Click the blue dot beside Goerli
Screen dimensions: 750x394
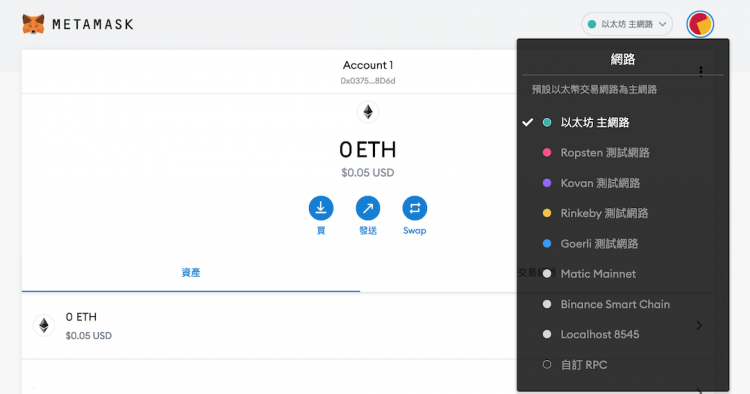tap(547, 243)
